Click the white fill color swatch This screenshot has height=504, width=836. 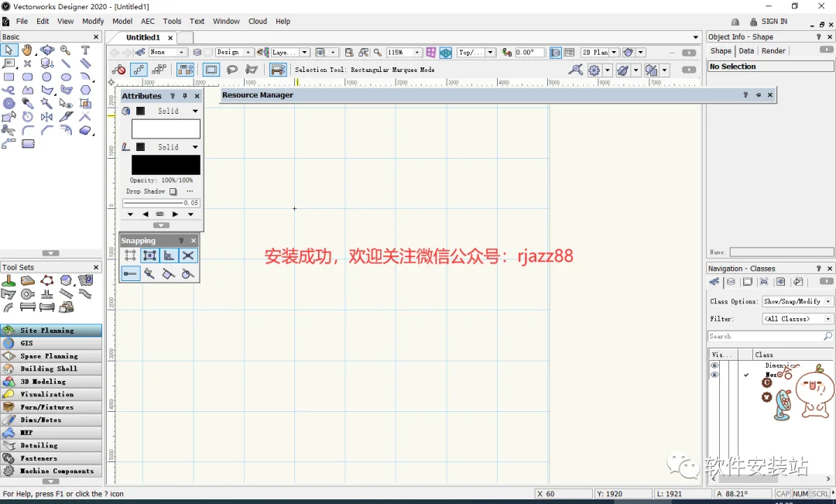pyautogui.click(x=166, y=129)
